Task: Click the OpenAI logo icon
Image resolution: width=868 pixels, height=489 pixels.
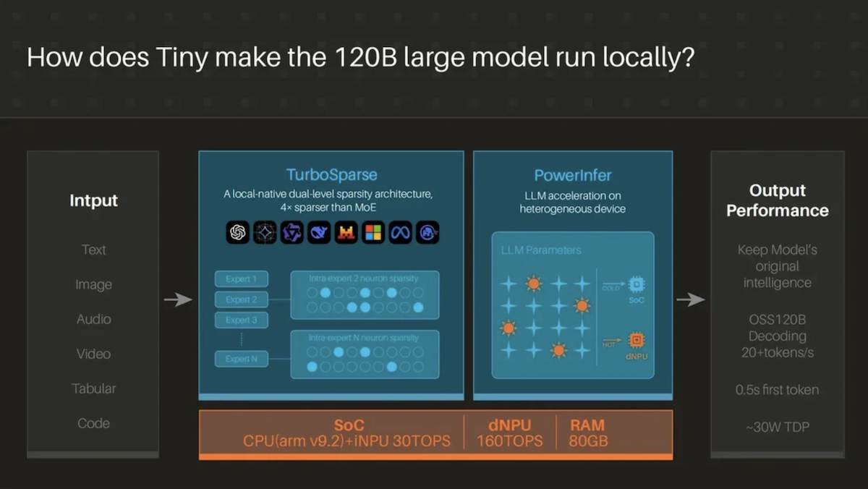Action: (x=237, y=232)
